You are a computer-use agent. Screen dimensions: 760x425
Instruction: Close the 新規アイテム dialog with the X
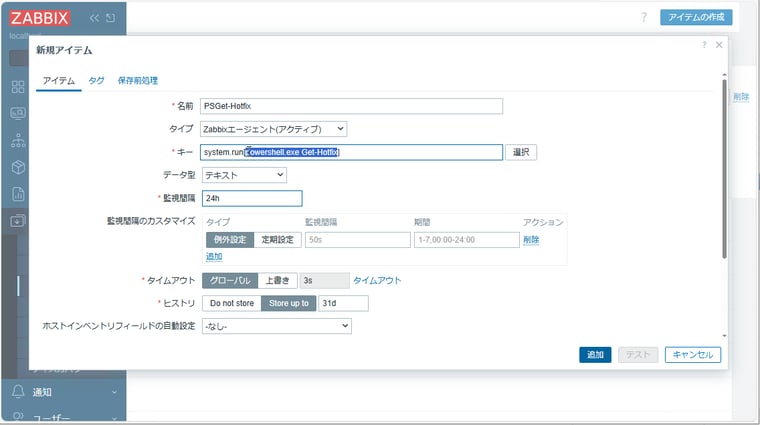coord(719,45)
